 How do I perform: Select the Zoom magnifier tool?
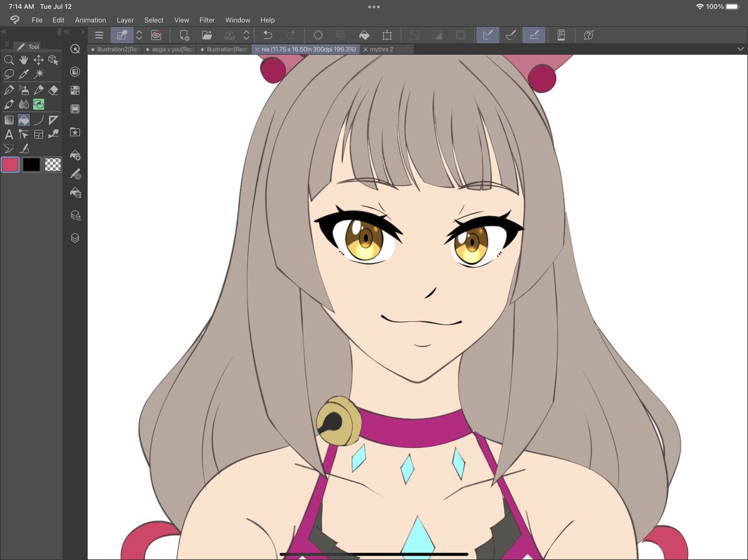(x=9, y=60)
